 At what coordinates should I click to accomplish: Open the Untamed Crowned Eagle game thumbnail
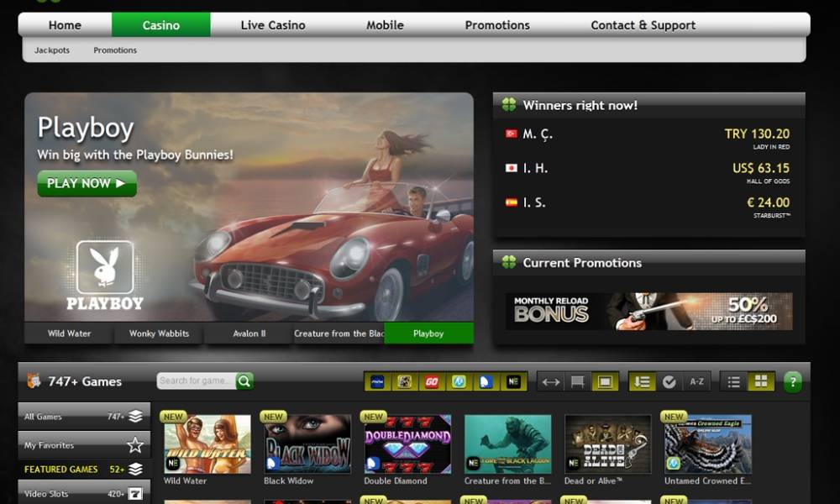tap(708, 444)
